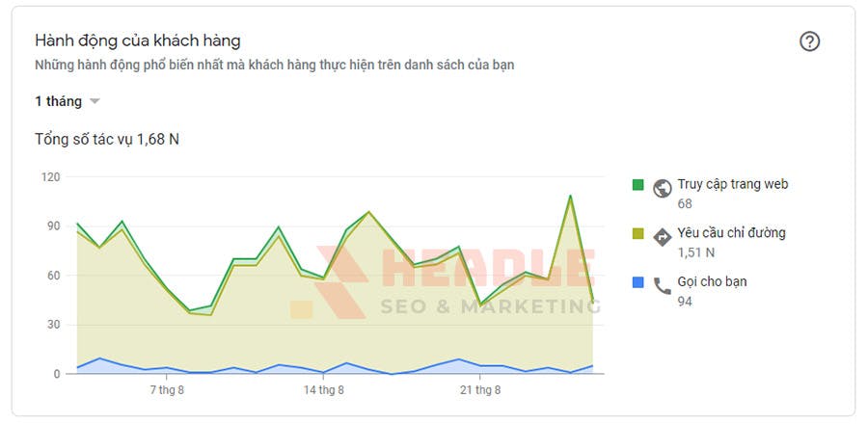Select the Truy cập trang web legend label
This screenshot has height=424, width=868.
pyautogui.click(x=732, y=184)
